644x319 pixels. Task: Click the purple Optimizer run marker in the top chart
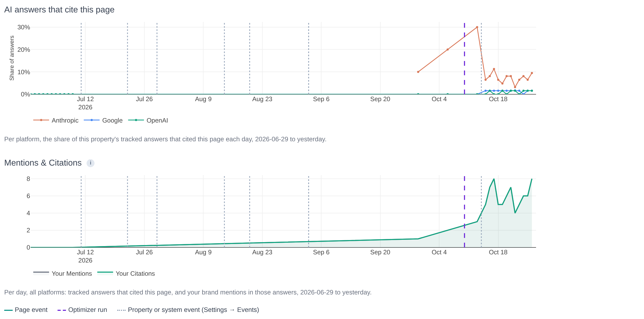465,58
